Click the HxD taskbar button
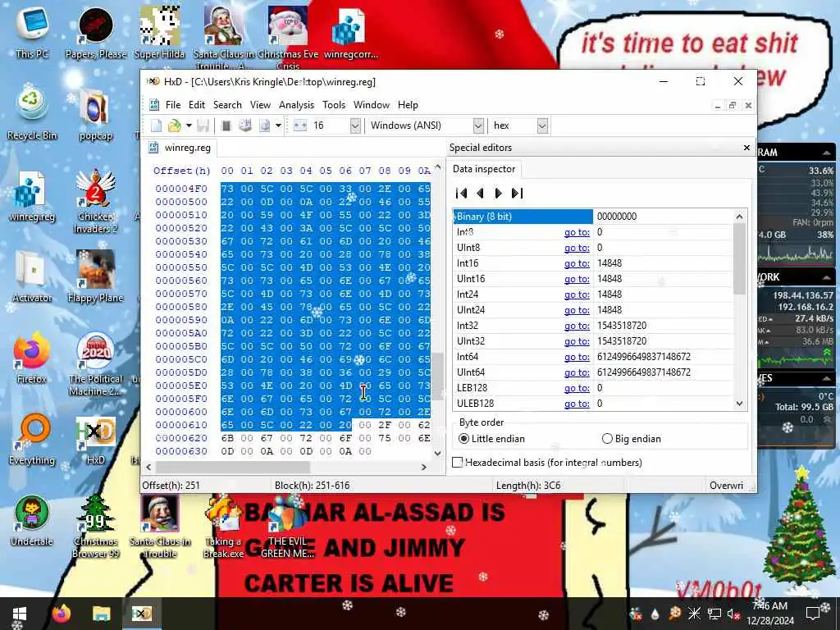 [x=141, y=614]
